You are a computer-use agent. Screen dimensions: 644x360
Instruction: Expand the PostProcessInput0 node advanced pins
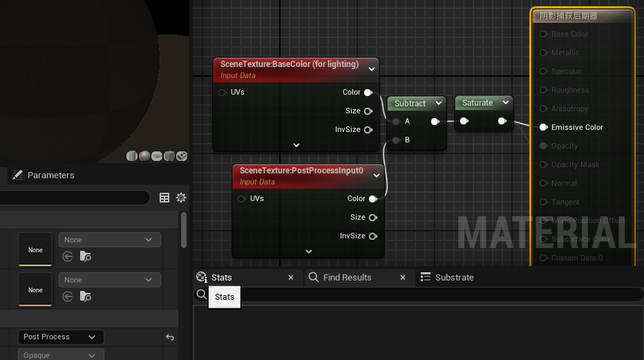tap(309, 252)
